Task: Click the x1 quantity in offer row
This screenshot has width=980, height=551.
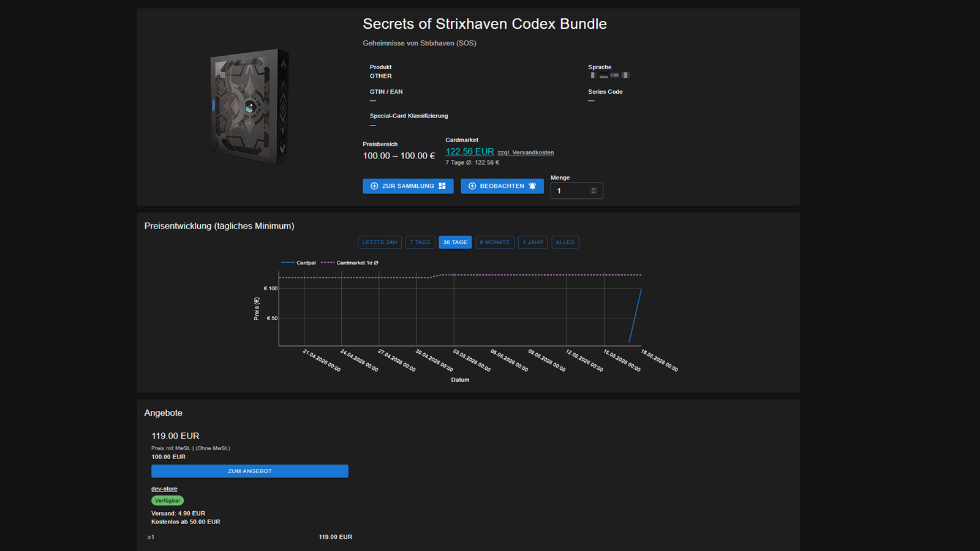Action: click(x=151, y=537)
